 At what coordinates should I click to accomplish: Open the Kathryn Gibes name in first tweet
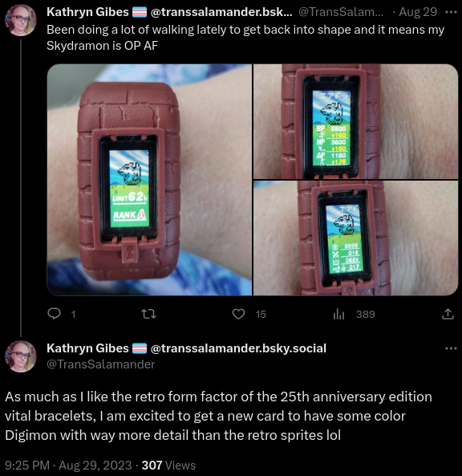point(87,12)
